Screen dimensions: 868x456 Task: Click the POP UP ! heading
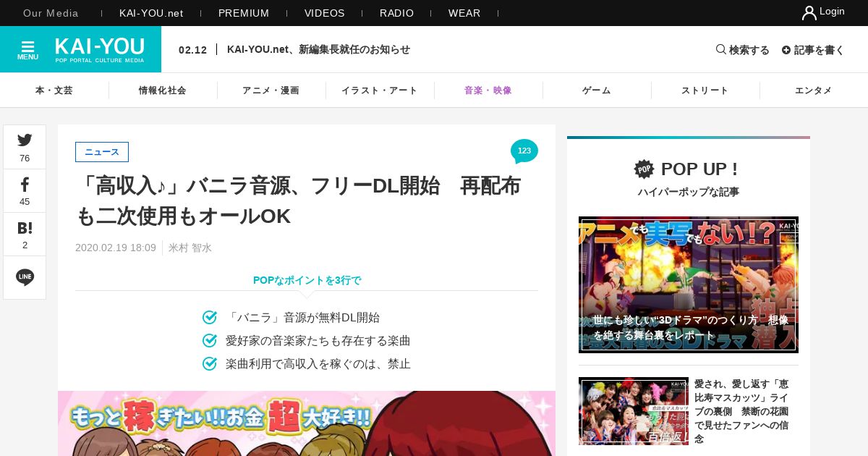pyautogui.click(x=699, y=169)
